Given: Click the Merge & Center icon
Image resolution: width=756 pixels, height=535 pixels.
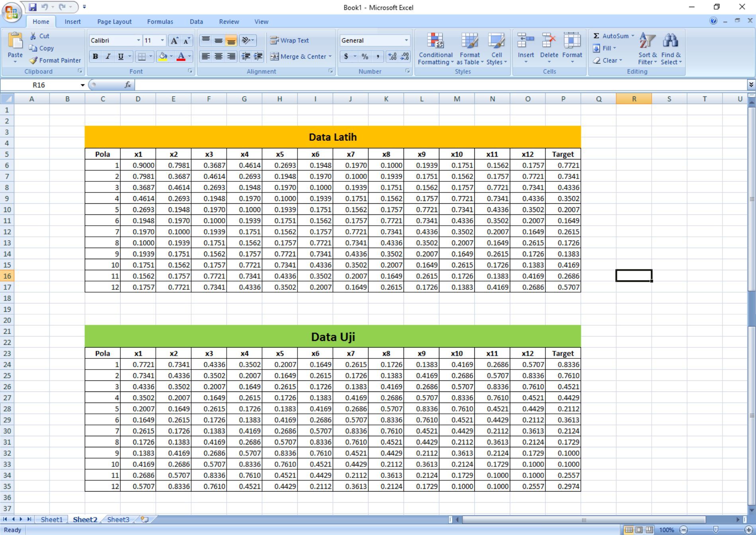Looking at the screenshot, I should (x=274, y=57).
